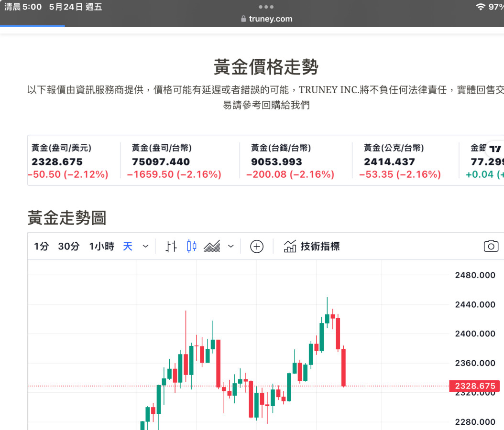
Task: Switch to 1小時 interval
Action: (x=101, y=247)
